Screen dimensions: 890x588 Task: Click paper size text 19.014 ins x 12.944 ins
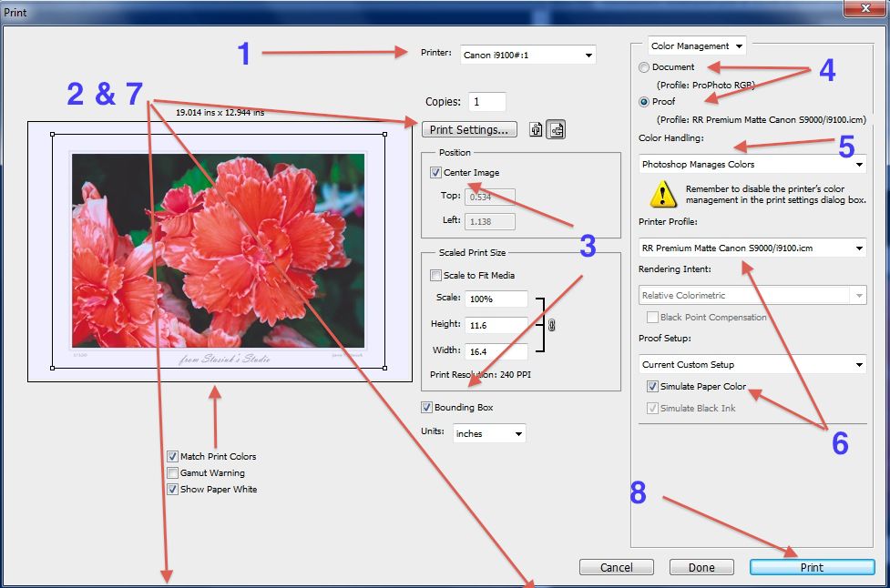pyautogui.click(x=220, y=113)
